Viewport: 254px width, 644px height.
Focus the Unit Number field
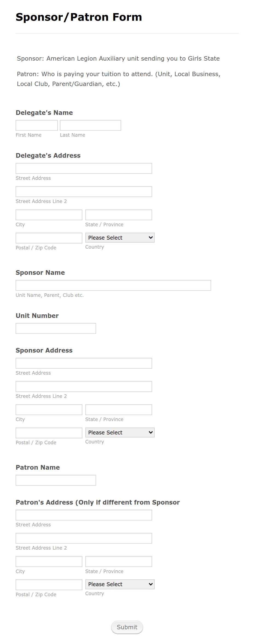[56, 328]
